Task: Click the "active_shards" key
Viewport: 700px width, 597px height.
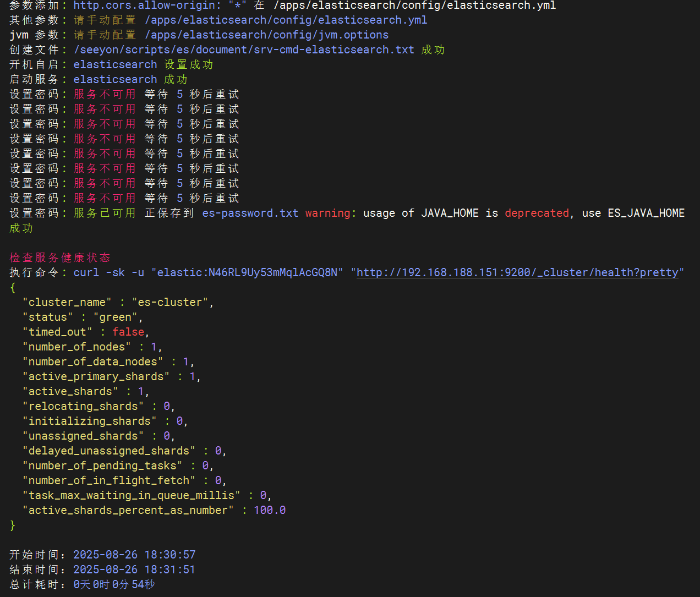Action: tap(70, 391)
